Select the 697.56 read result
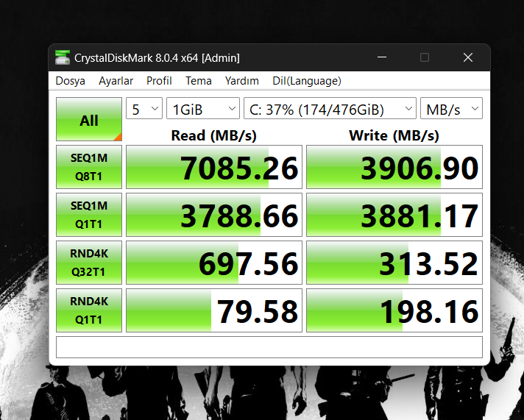The width and height of the screenshot is (524, 420). click(x=214, y=263)
